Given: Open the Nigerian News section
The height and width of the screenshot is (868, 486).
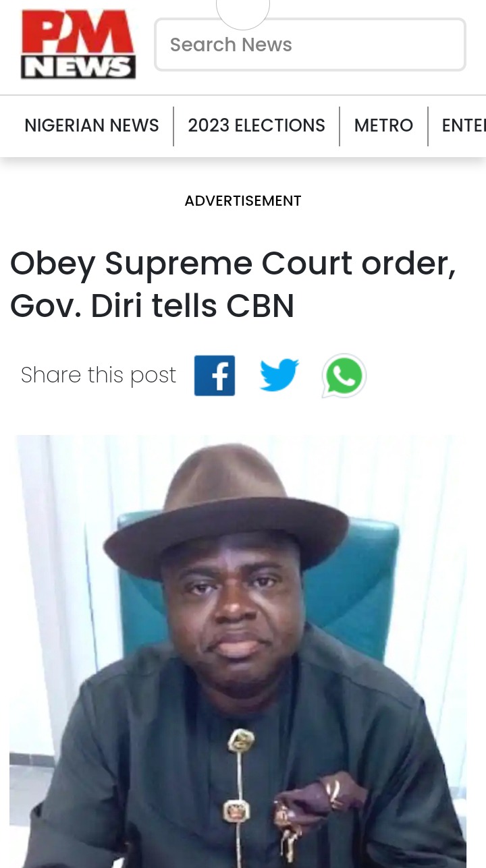Looking at the screenshot, I should pos(92,125).
